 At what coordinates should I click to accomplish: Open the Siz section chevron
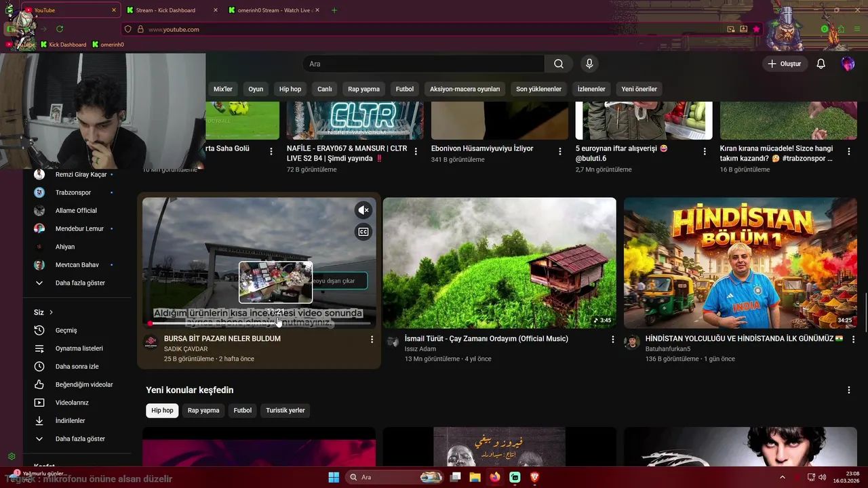(51, 312)
